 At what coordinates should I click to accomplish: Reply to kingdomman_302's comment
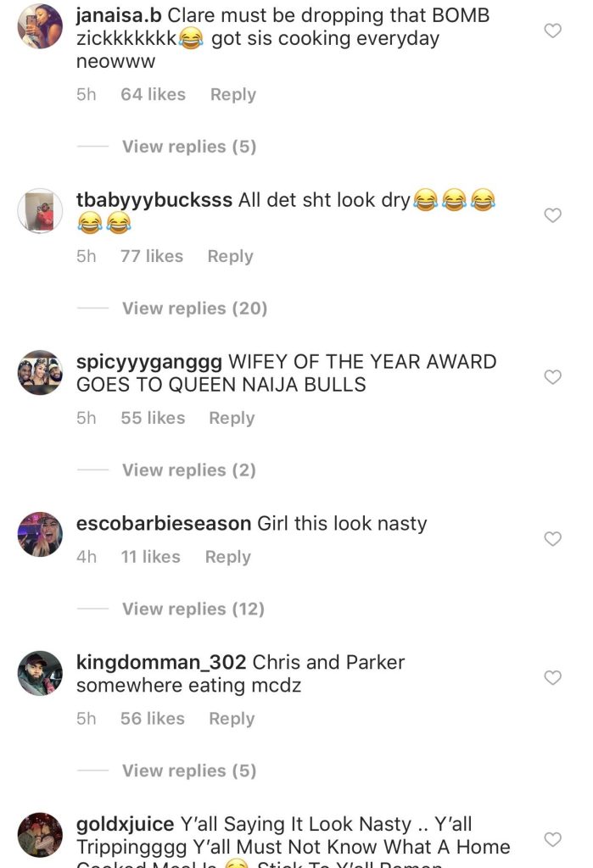tap(232, 719)
